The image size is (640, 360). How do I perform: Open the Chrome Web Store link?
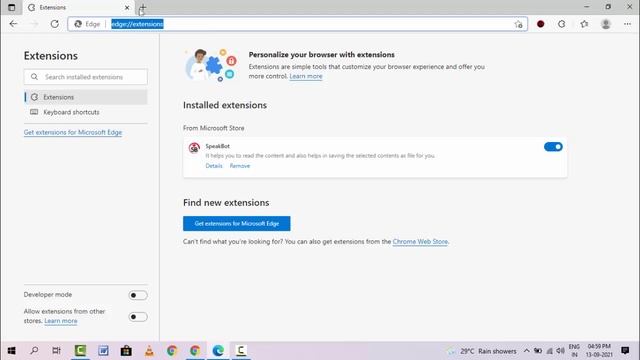[x=420, y=242]
